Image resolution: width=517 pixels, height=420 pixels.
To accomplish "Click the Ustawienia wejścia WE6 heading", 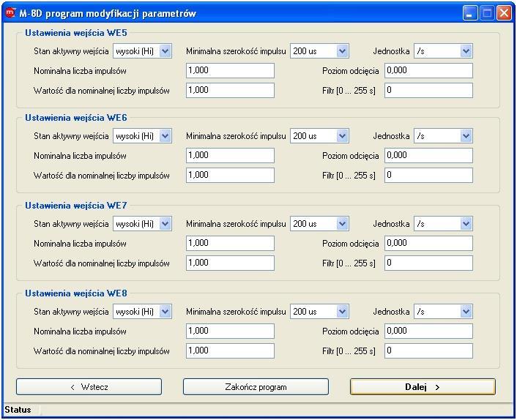I will point(76,118).
